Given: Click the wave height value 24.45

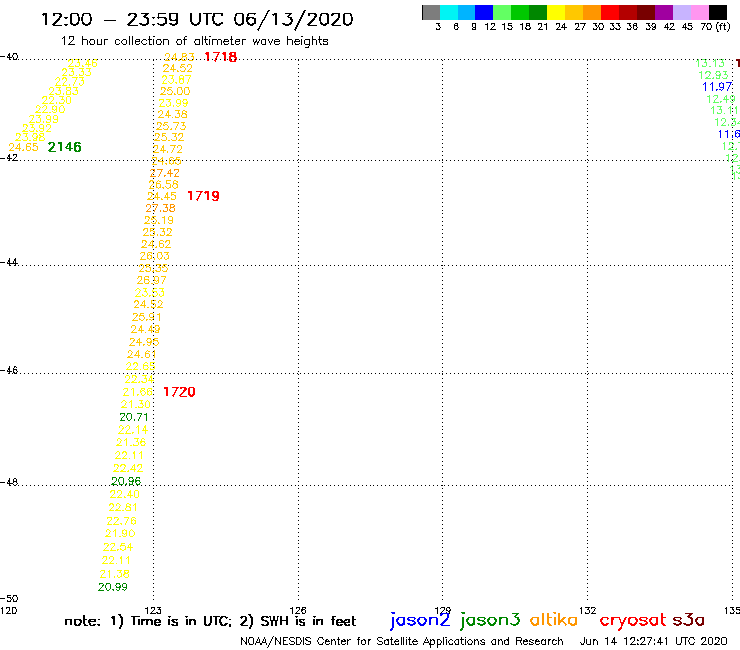Looking at the screenshot, I should 162,196.
